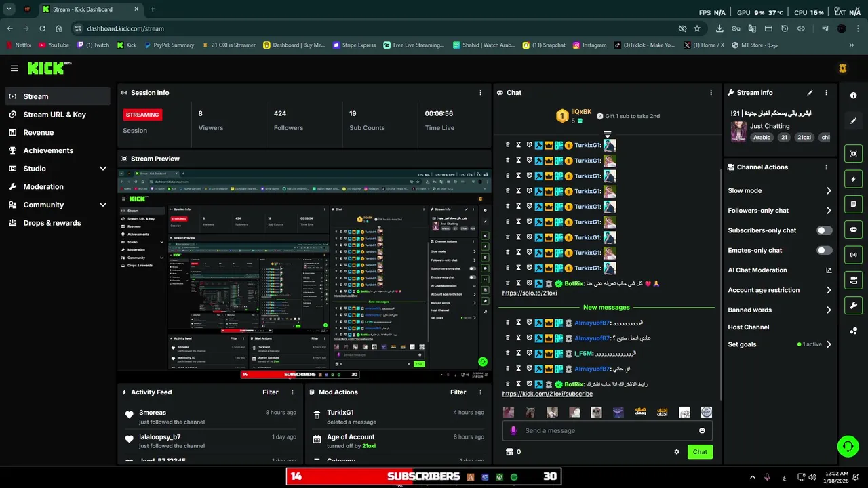Image resolution: width=868 pixels, height=488 pixels.
Task: Open Moderation in sidebar
Action: point(57,187)
